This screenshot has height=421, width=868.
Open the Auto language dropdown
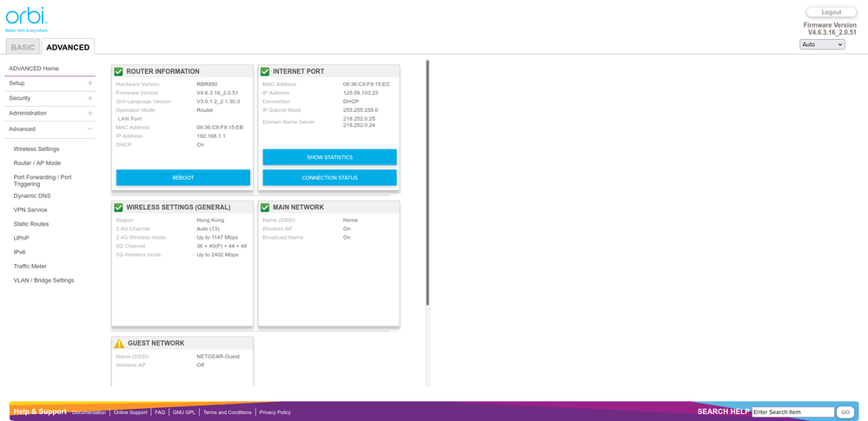[821, 44]
